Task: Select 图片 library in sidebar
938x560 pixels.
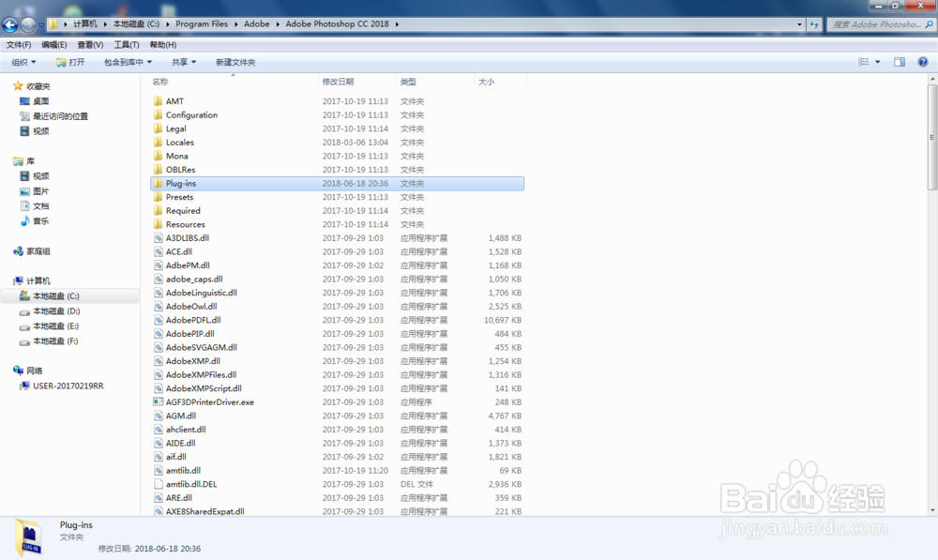Action: coord(40,190)
